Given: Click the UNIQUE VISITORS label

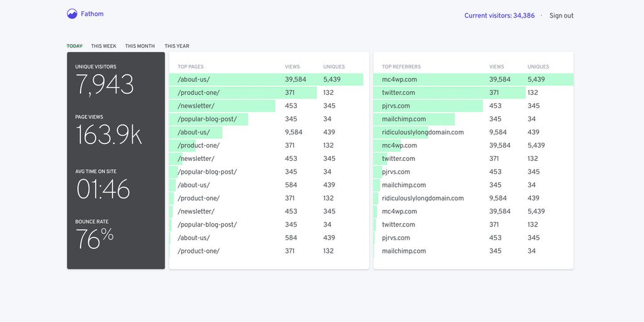Looking at the screenshot, I should point(96,67).
